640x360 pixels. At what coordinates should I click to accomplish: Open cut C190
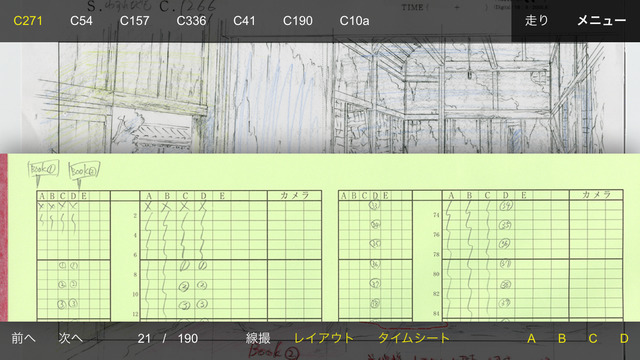coord(298,21)
